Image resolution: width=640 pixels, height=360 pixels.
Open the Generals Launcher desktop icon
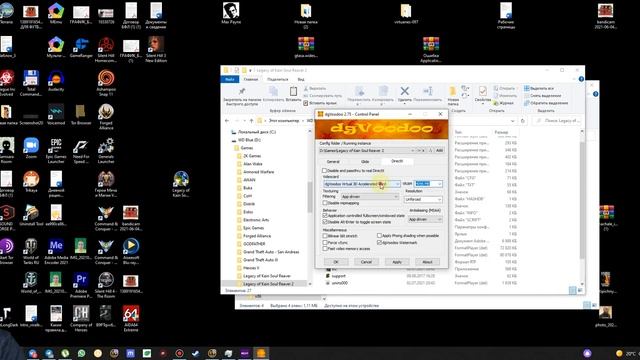[x=106, y=151]
